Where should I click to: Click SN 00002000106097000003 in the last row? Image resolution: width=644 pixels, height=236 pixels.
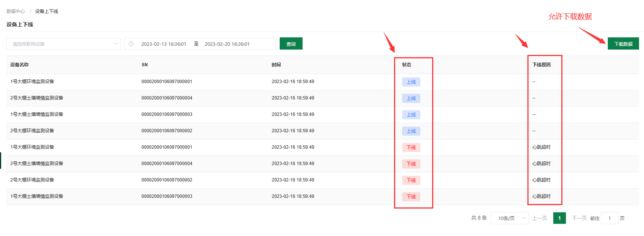pos(167,196)
